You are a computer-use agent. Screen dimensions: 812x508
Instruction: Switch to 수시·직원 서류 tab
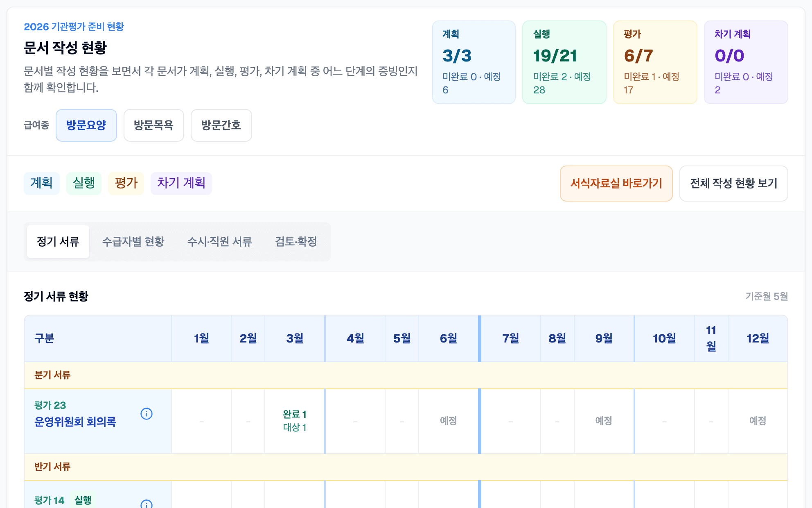click(220, 242)
